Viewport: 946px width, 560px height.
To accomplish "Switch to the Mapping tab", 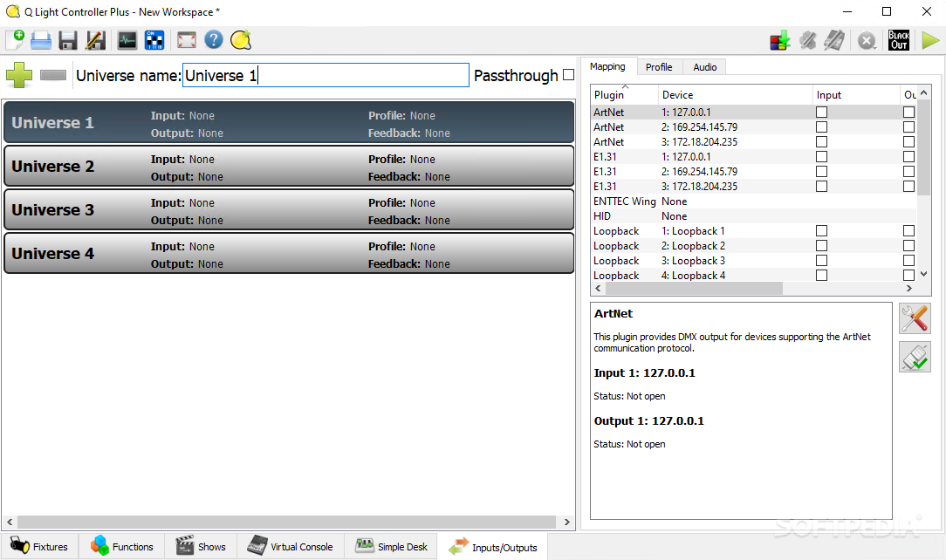I will pyautogui.click(x=607, y=66).
